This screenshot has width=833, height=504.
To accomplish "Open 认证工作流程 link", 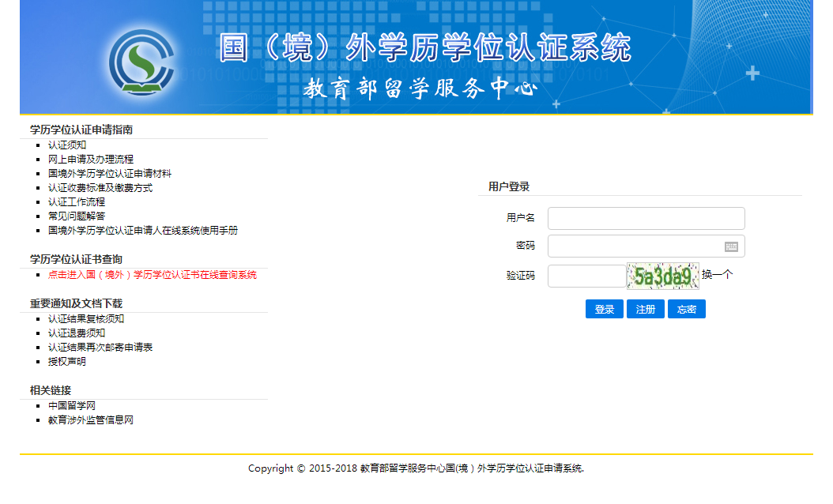I will [x=77, y=201].
